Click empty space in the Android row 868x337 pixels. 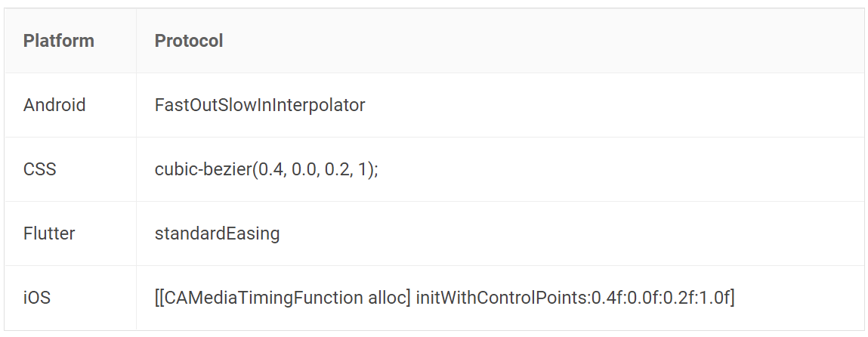609,104
